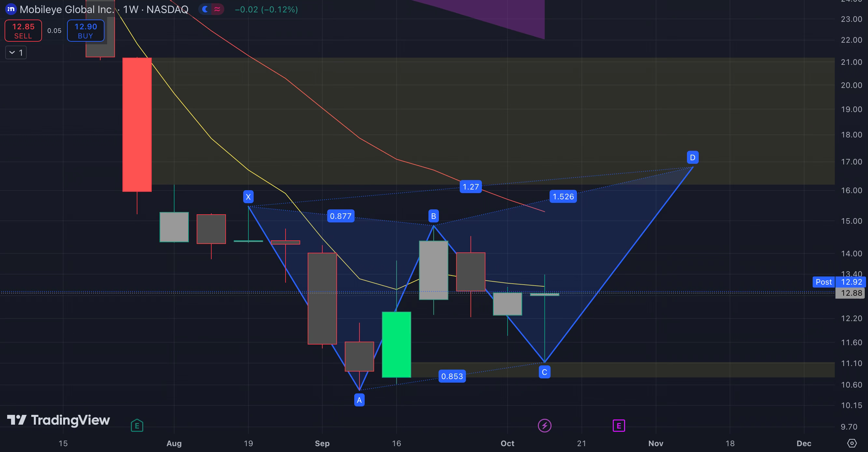Click the pink approximate-equals data icon
The image size is (868, 452).
pos(217,9)
